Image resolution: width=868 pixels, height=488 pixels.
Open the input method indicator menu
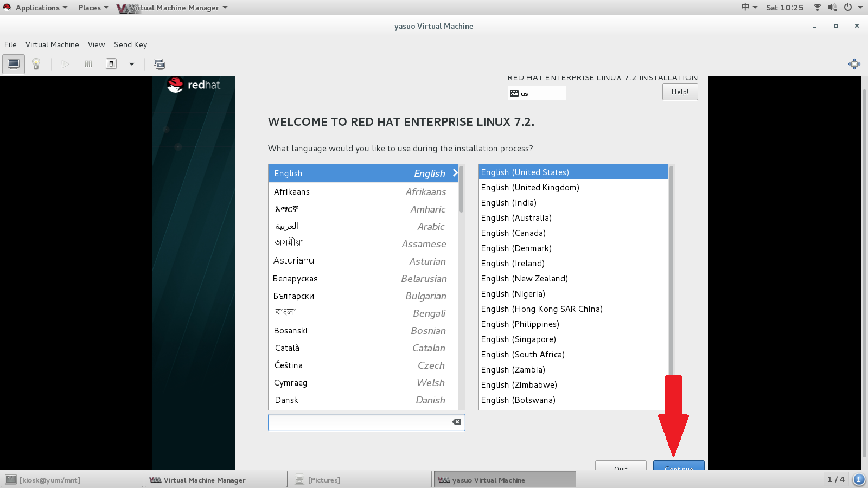(749, 7)
